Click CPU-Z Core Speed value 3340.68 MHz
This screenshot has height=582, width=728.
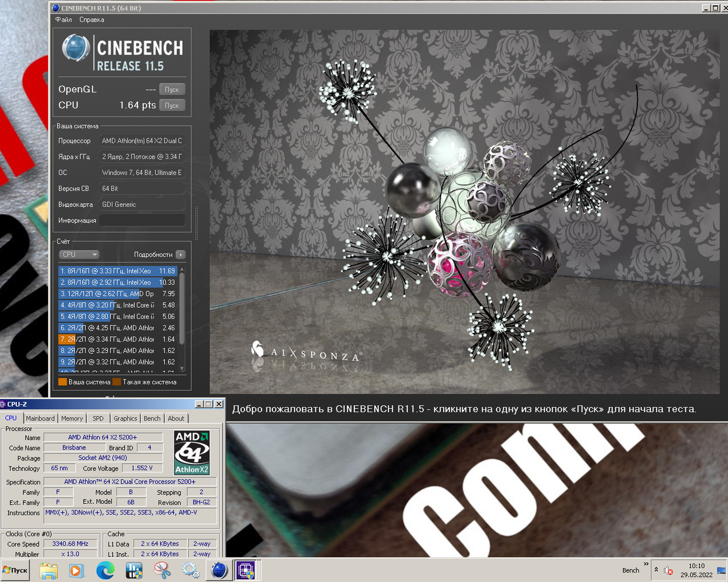(70, 544)
